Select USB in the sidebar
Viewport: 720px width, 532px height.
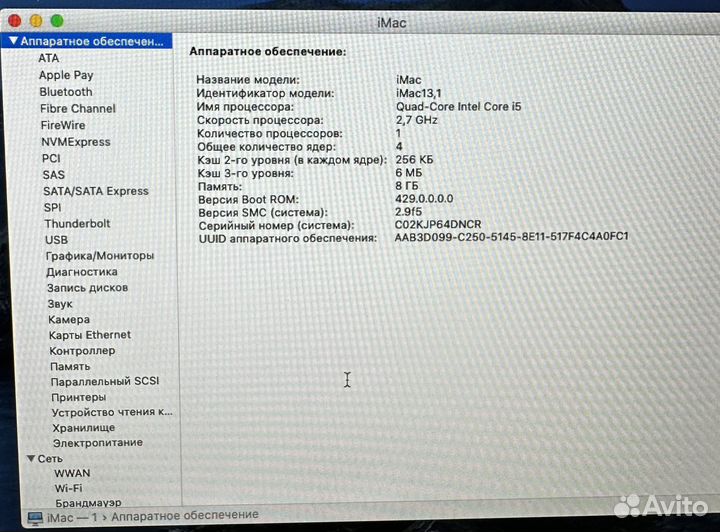[x=56, y=240]
